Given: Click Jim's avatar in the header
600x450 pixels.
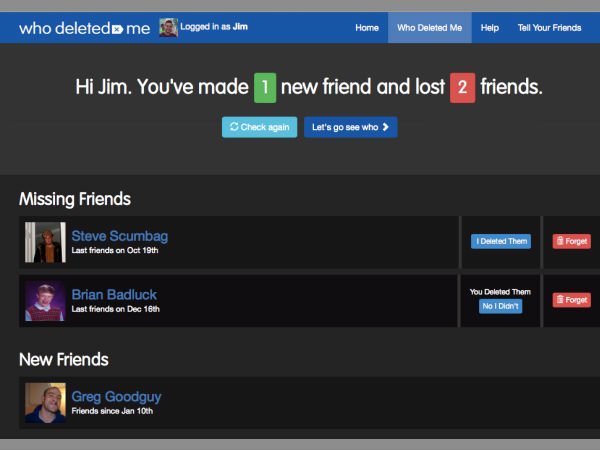Looking at the screenshot, I should pos(168,28).
